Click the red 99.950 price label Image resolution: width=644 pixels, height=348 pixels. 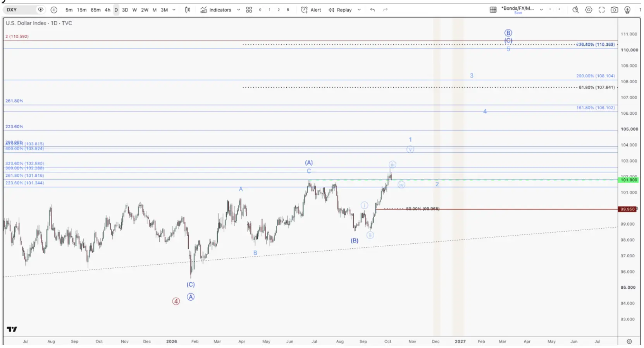pos(628,209)
